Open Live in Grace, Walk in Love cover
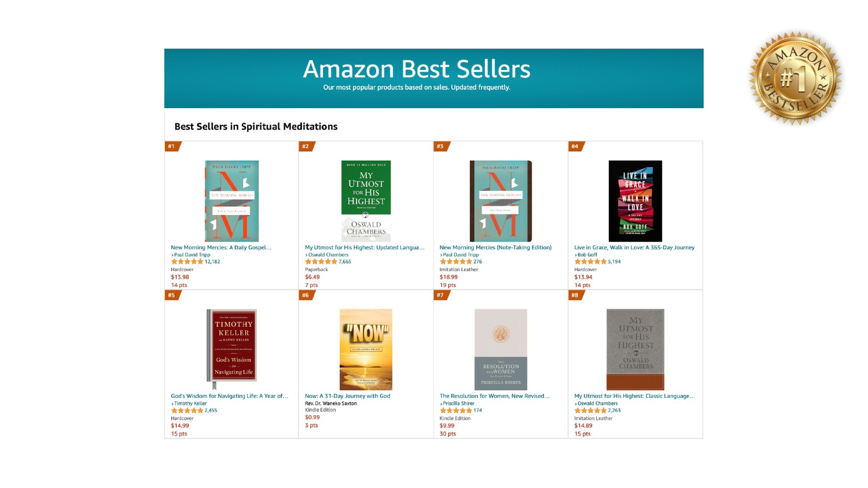 (635, 201)
